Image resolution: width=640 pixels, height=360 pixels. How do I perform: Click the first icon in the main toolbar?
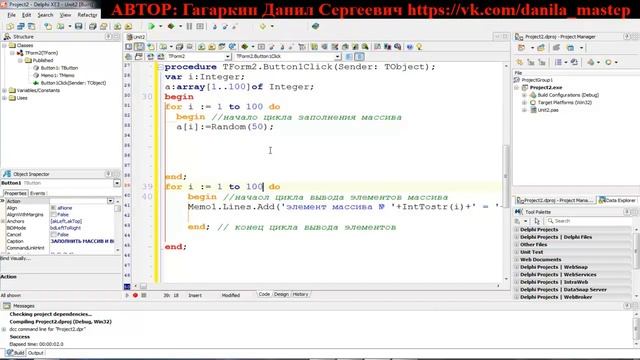[10, 27]
